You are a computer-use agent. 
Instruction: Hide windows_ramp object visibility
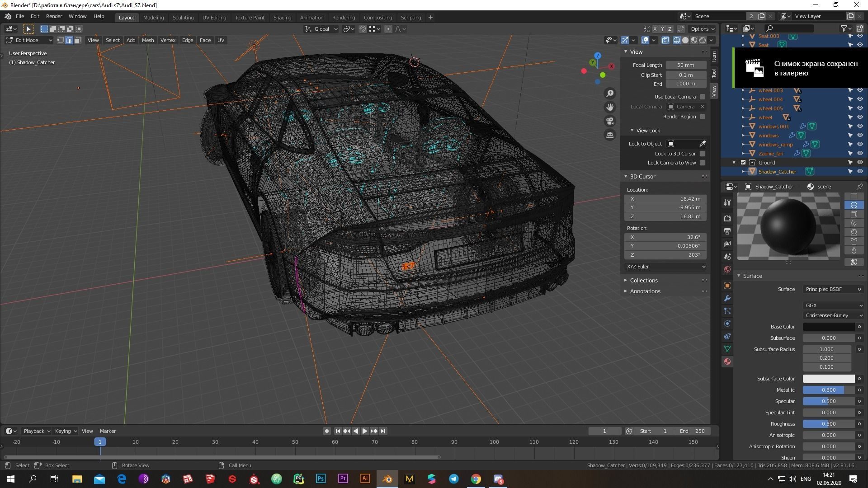tap(860, 145)
